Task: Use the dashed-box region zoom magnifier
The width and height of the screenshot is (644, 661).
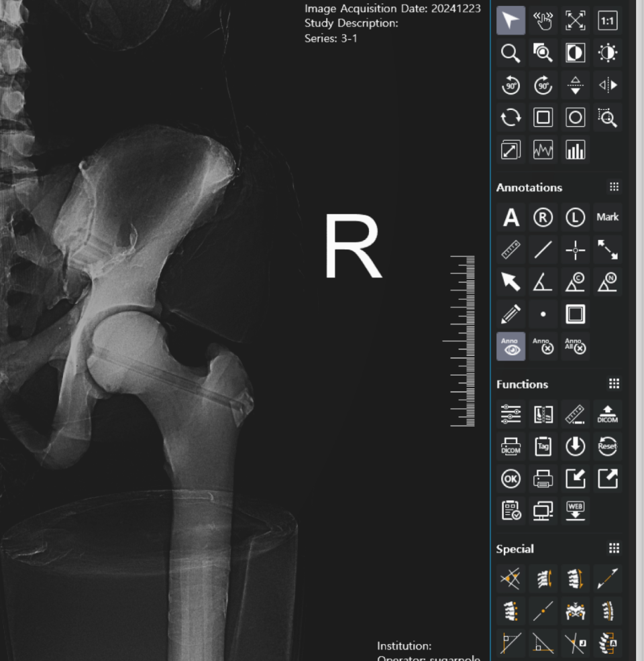Action: pos(608,117)
